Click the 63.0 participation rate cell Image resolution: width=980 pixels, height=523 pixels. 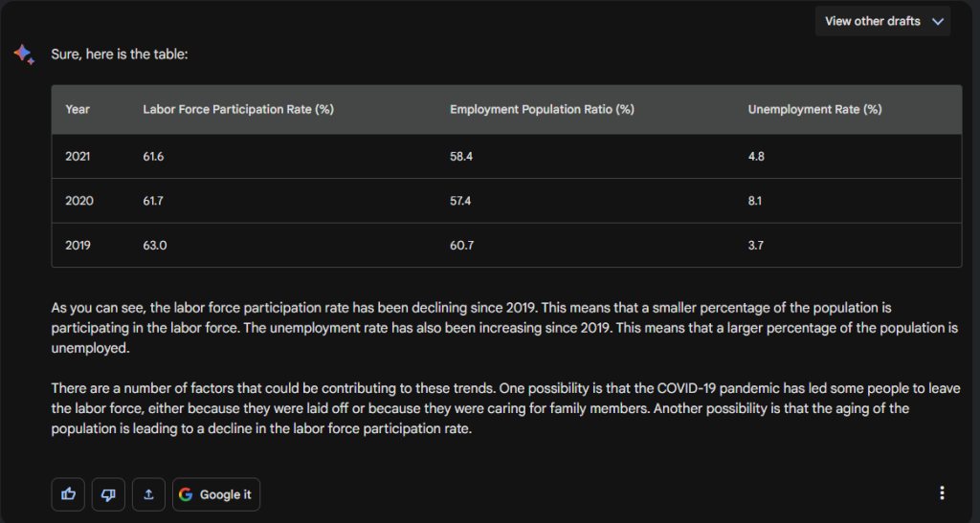154,246
